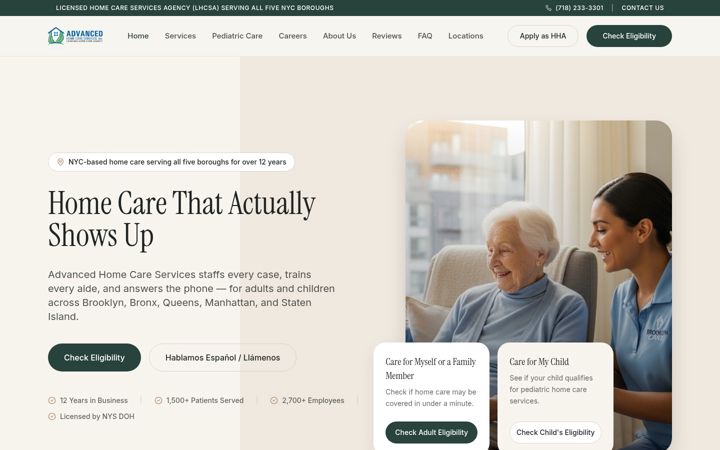Click the NYC-based home care badge text
Viewport: 720px width, 450px height.
177,162
